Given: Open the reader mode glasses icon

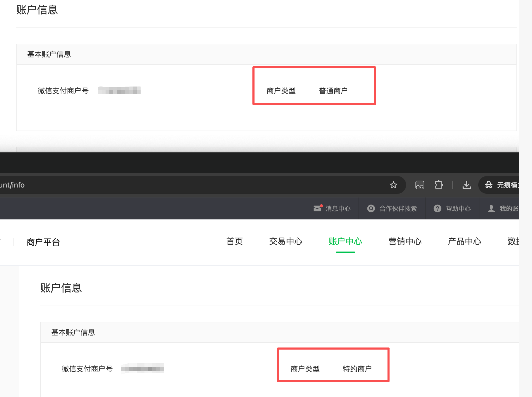Looking at the screenshot, I should coord(420,185).
